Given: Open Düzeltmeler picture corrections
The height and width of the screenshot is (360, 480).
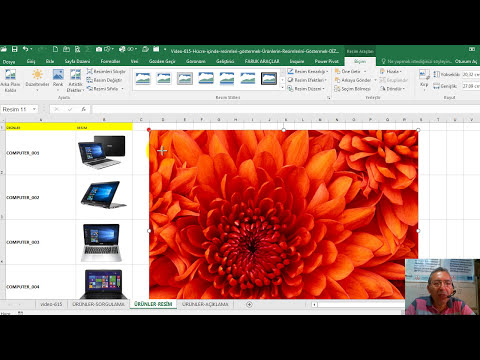Looking at the screenshot, I should tap(37, 79).
